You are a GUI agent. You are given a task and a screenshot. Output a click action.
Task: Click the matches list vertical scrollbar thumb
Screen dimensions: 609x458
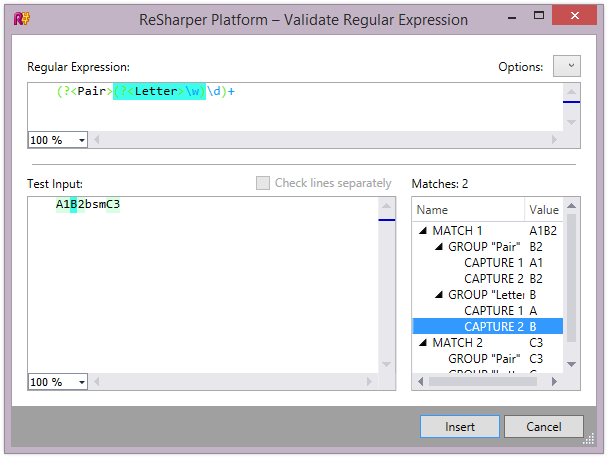pyautogui.click(x=571, y=278)
